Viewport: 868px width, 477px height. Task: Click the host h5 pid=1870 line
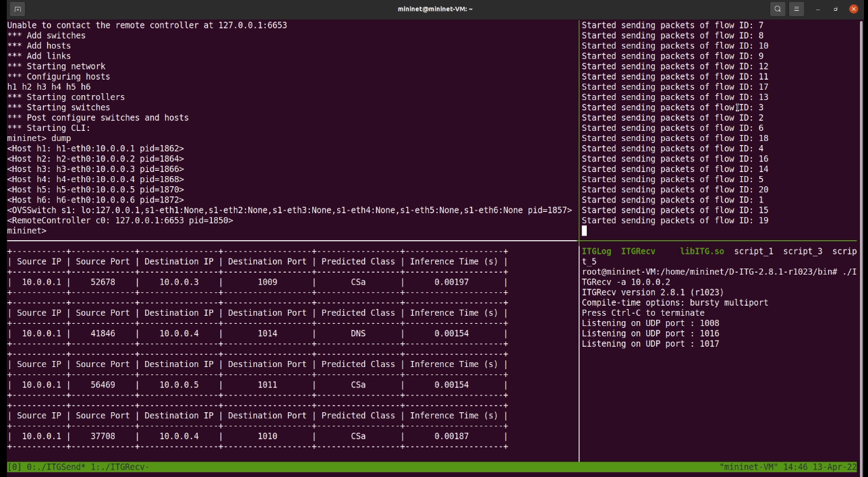coord(95,190)
